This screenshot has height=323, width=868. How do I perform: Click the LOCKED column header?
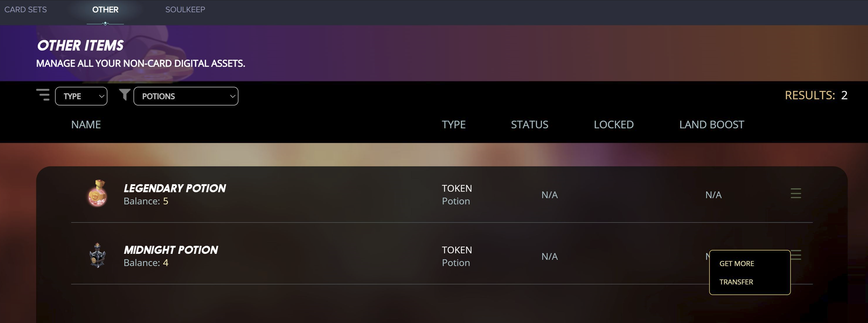614,125
